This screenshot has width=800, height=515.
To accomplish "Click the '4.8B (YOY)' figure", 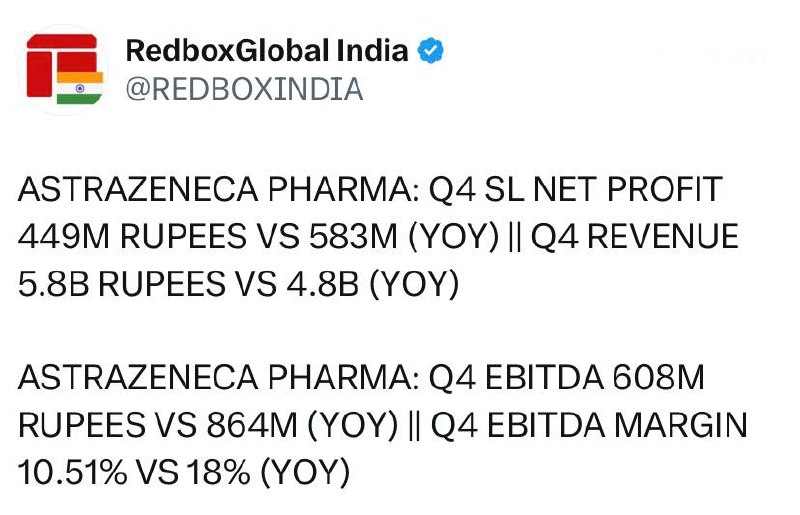I will [373, 284].
